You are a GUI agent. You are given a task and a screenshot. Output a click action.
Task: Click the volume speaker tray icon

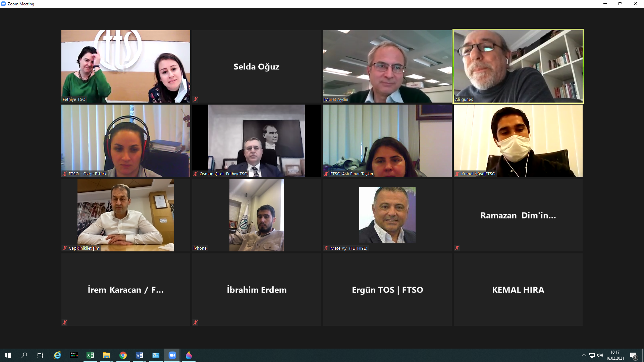coord(600,355)
